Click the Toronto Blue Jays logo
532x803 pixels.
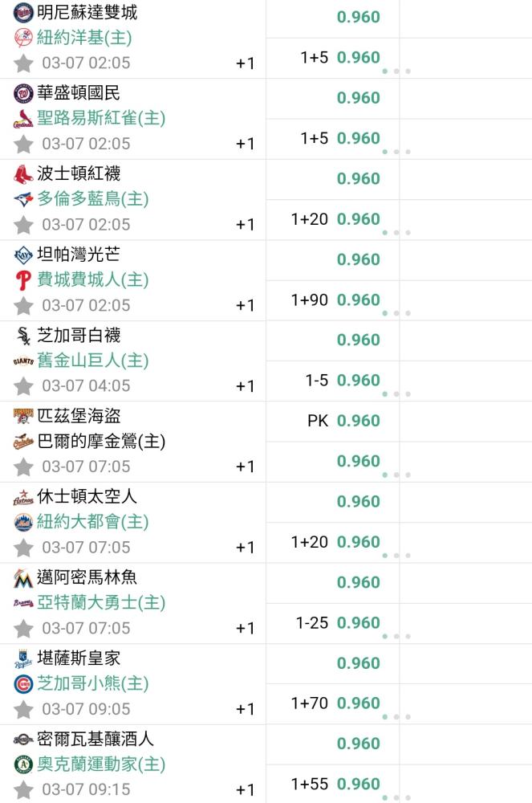pos(23,199)
